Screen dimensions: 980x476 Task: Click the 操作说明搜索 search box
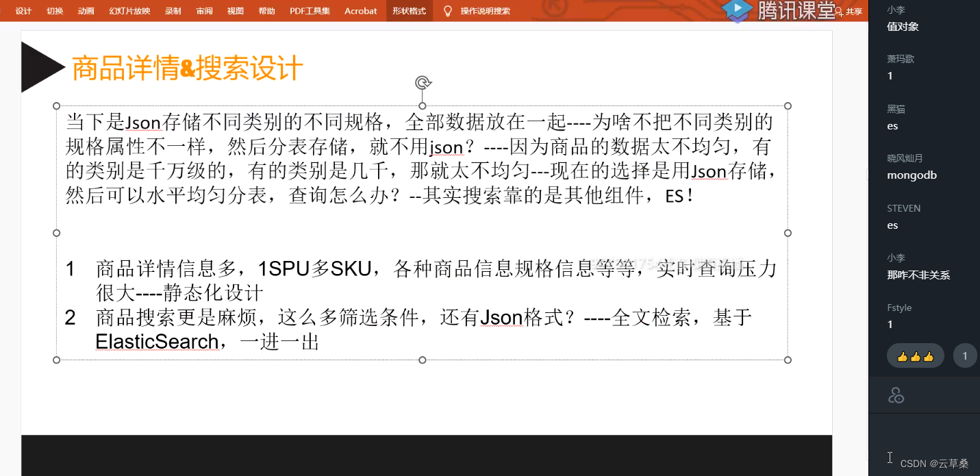tap(486, 11)
